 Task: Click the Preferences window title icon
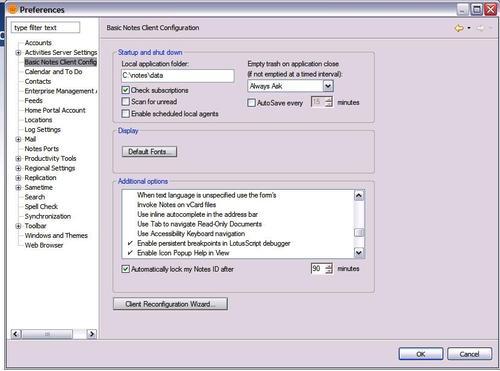point(12,9)
